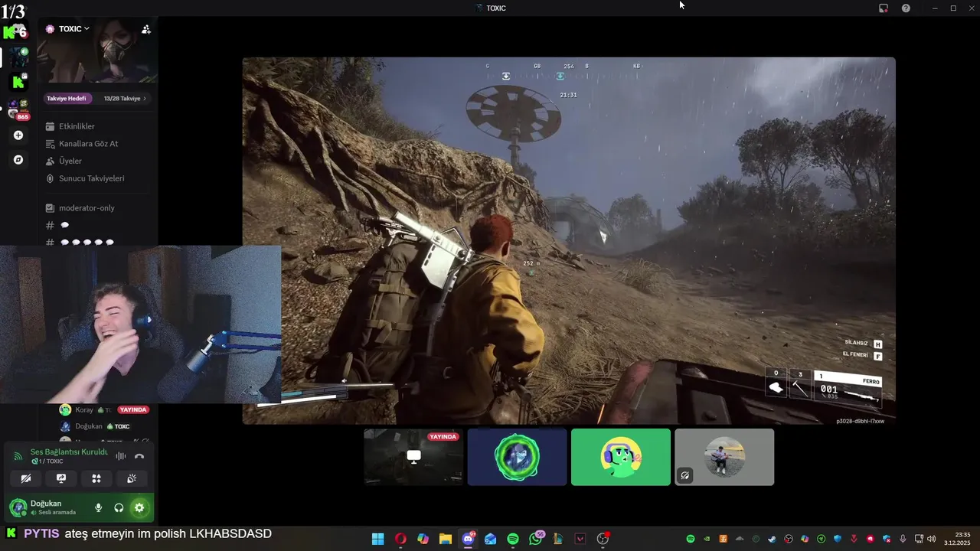980x551 pixels.
Task: Open Discord help question mark icon
Action: 906,8
